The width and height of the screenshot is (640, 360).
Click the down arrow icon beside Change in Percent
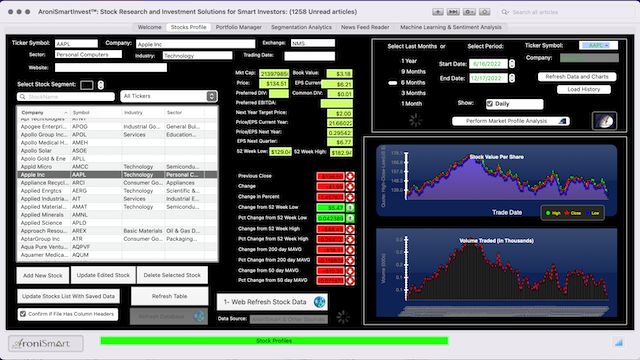(x=350, y=197)
